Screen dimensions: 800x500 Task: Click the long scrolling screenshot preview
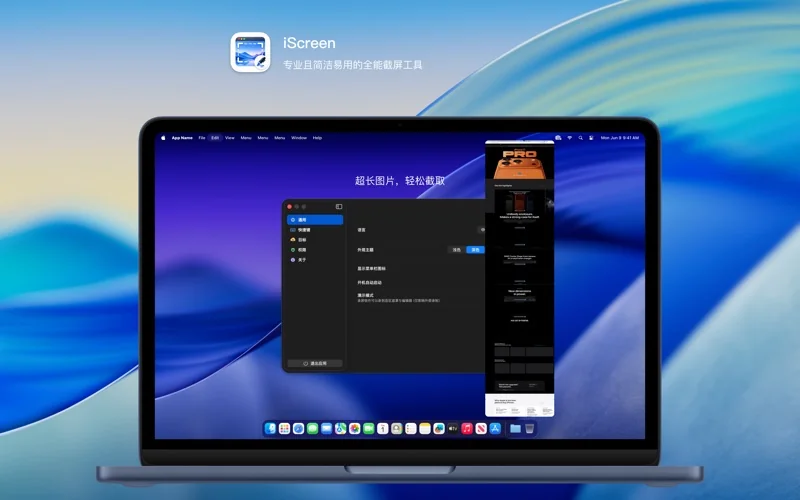click(x=519, y=279)
